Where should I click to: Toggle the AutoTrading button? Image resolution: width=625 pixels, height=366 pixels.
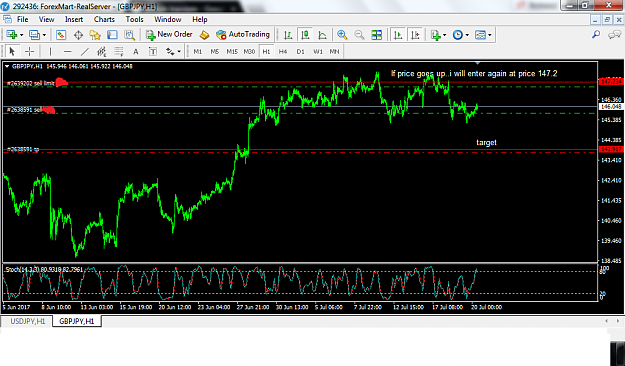click(243, 35)
